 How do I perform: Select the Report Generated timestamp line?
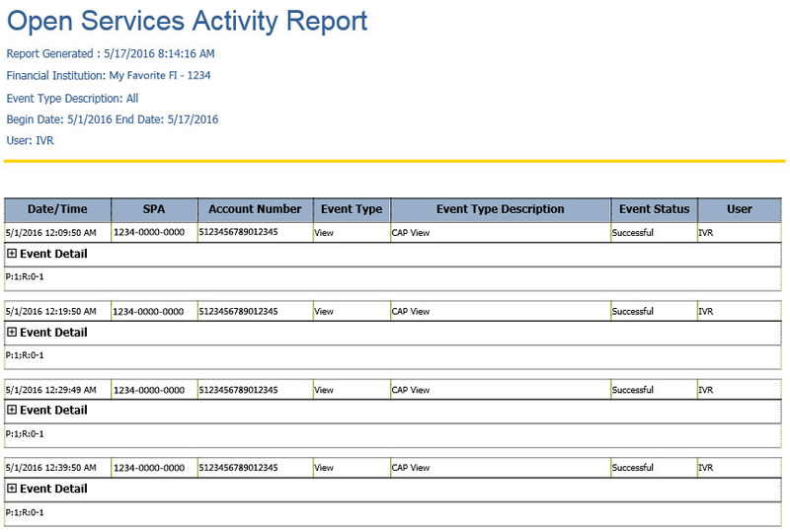click(111, 53)
